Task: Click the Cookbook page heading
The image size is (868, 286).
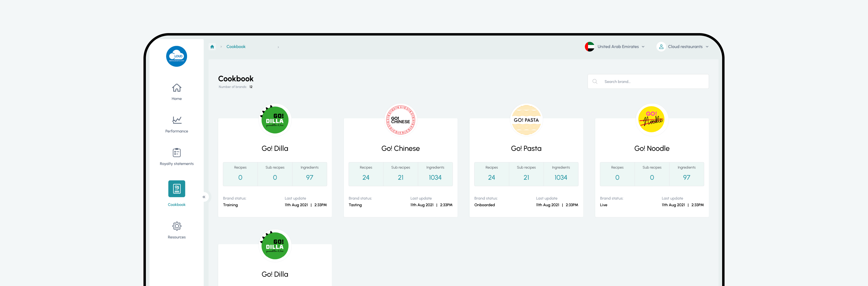Action: 236,79
